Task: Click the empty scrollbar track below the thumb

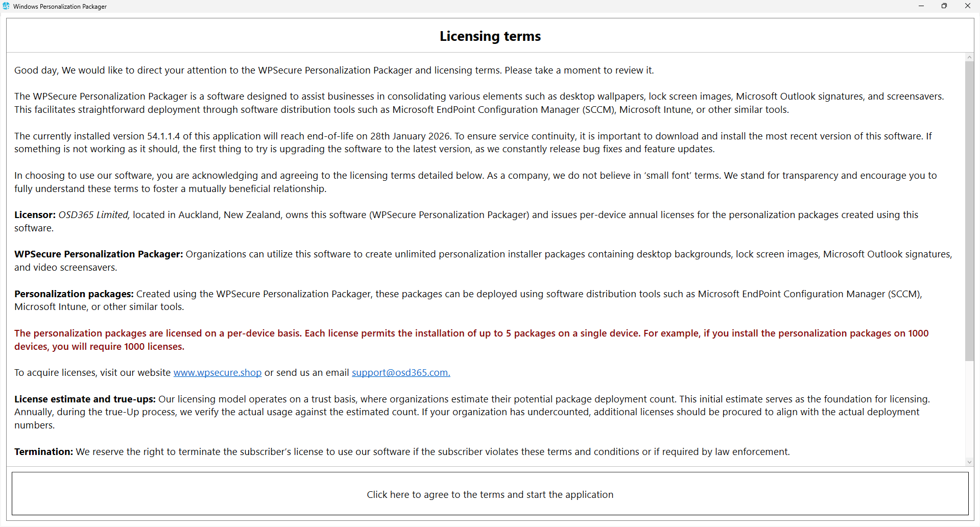Action: click(969, 409)
